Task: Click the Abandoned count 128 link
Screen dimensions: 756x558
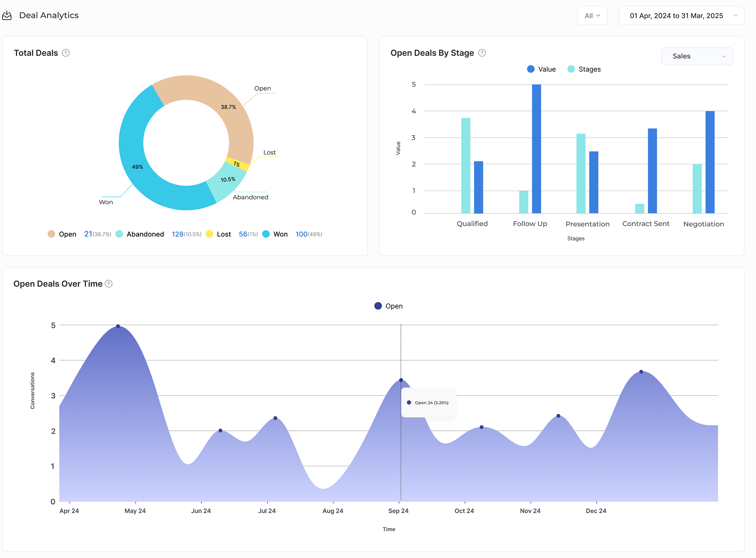Action: [x=177, y=234]
